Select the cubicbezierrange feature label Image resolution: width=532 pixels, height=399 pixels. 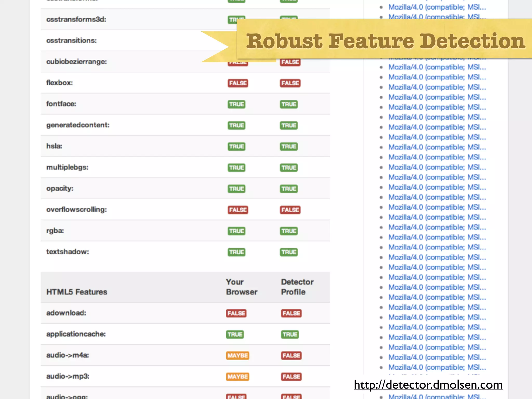[77, 62]
